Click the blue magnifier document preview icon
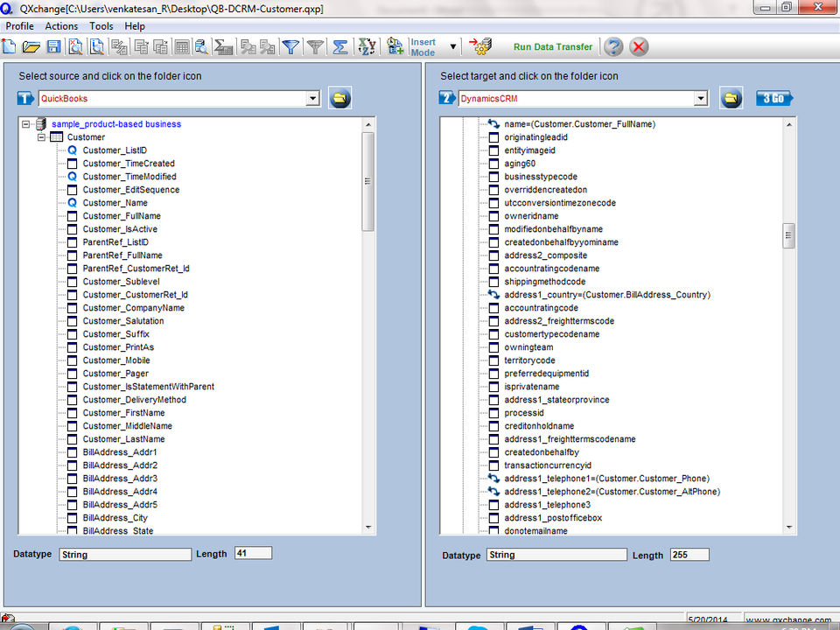The image size is (840, 630). [x=97, y=47]
